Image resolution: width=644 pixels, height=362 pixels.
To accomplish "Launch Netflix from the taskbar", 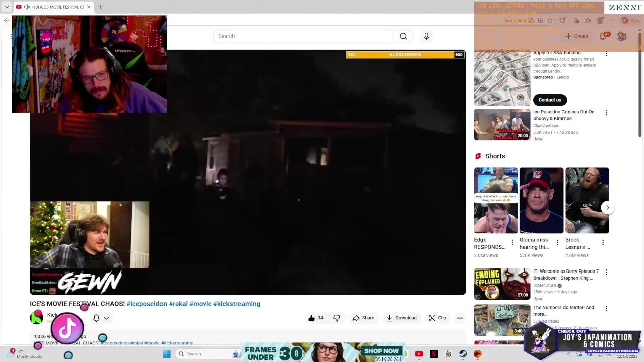I will click(433, 354).
